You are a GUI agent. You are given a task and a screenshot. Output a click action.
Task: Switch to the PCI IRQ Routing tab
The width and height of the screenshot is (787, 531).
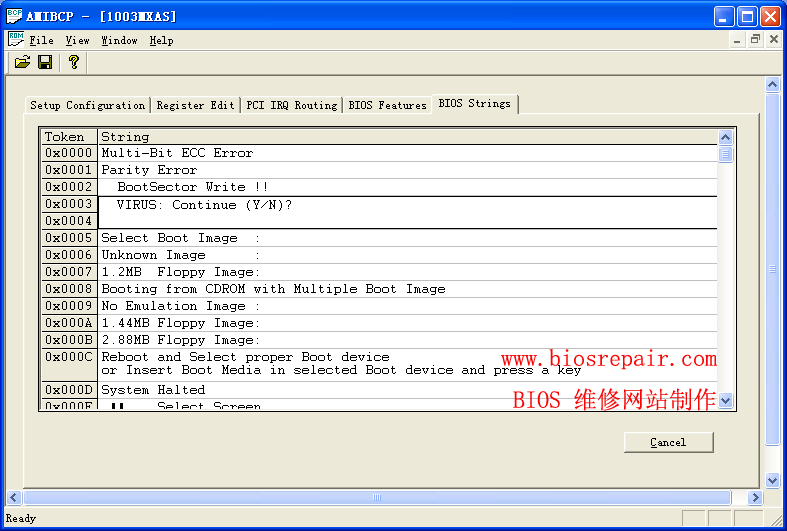pos(292,105)
